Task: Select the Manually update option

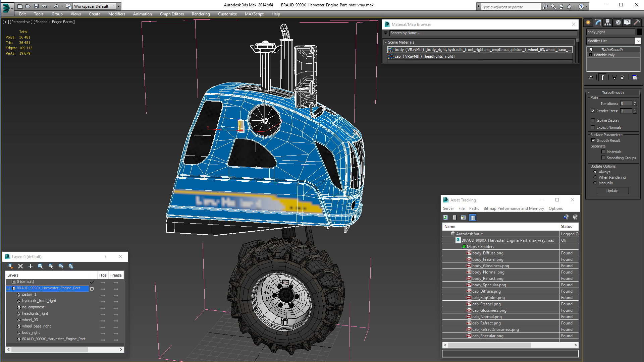Action: (595, 183)
